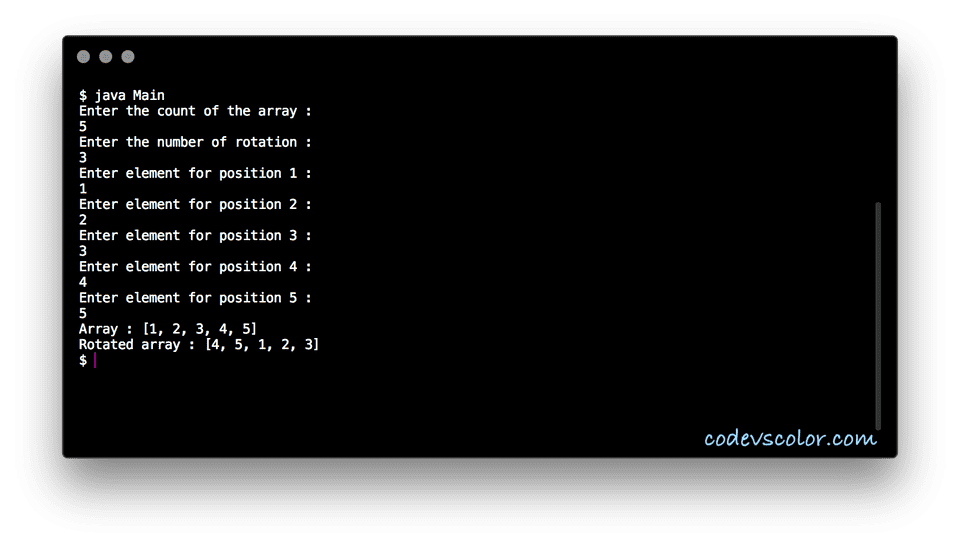Click the "java Main" command line

click(122, 96)
